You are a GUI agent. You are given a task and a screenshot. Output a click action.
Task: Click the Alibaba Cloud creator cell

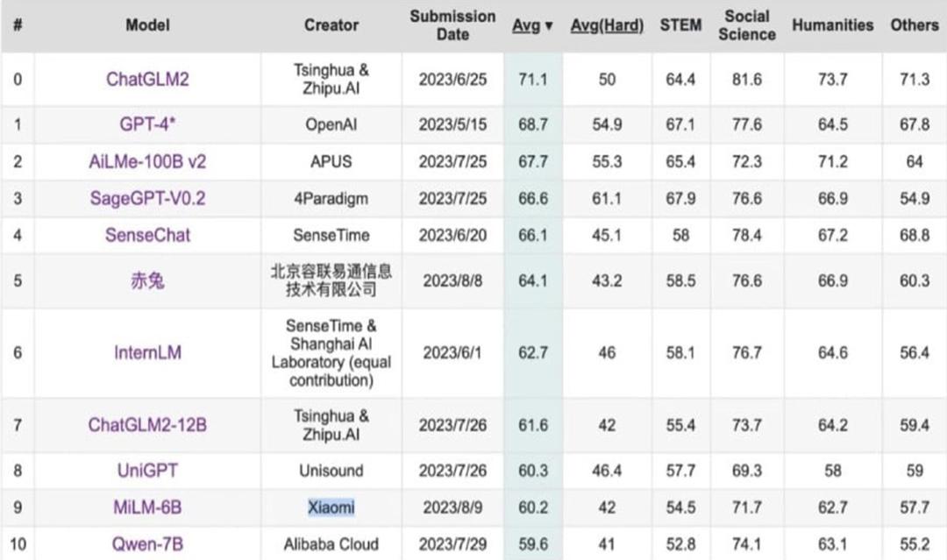331,544
